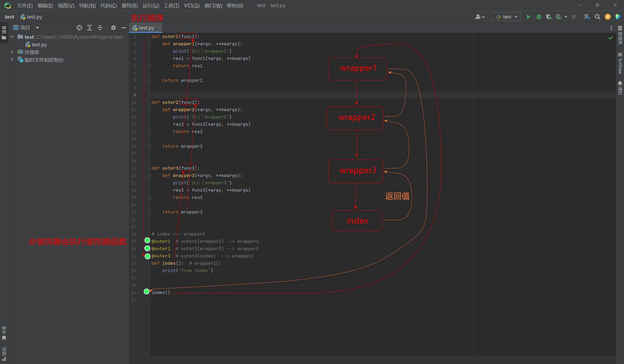Screen dimensions: 624x364
Task: Expand the external libraries node
Action: pyautogui.click(x=12, y=52)
